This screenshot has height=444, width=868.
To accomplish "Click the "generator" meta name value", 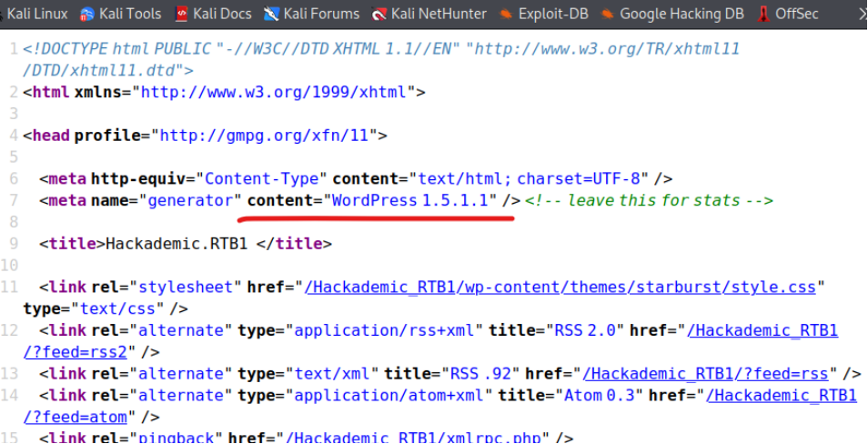I will (190, 200).
